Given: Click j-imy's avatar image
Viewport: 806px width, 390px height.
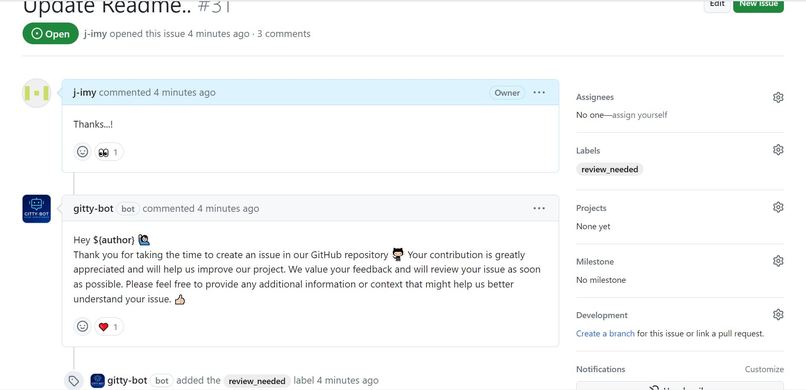Looking at the screenshot, I should pos(36,93).
